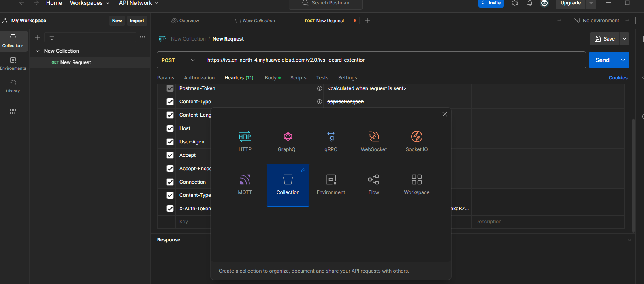
Task: Switch to request Settings tab
Action: (x=348, y=78)
